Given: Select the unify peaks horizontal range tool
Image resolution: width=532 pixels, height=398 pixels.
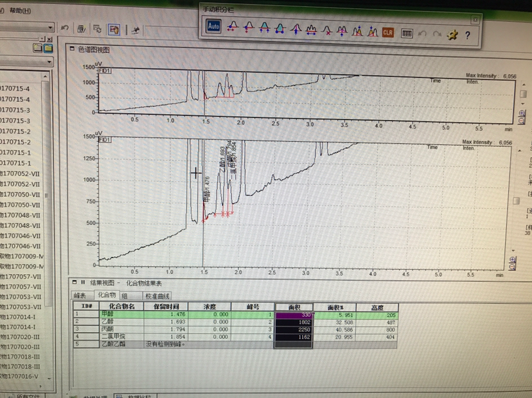Looking at the screenshot, I should [x=311, y=30].
